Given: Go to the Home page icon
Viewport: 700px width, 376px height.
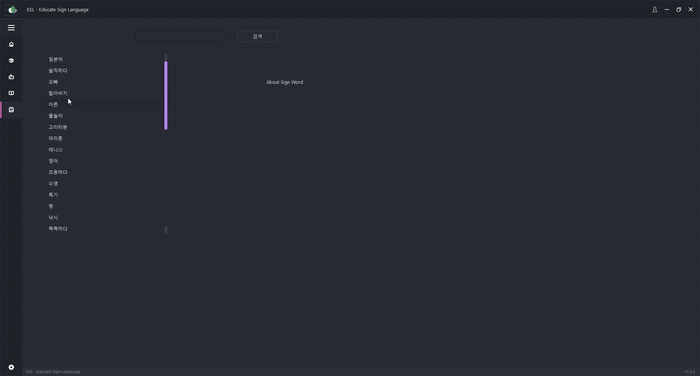Looking at the screenshot, I should tap(11, 44).
